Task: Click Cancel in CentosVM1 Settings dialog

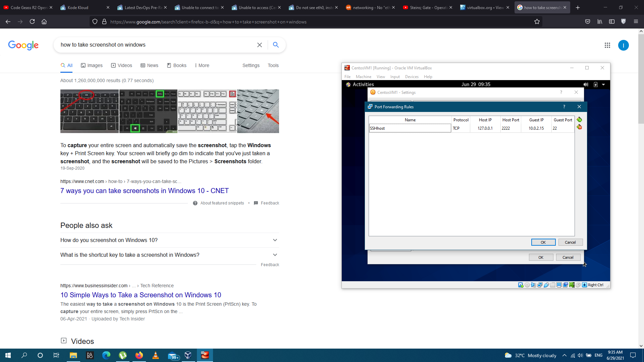Action: tap(568, 257)
